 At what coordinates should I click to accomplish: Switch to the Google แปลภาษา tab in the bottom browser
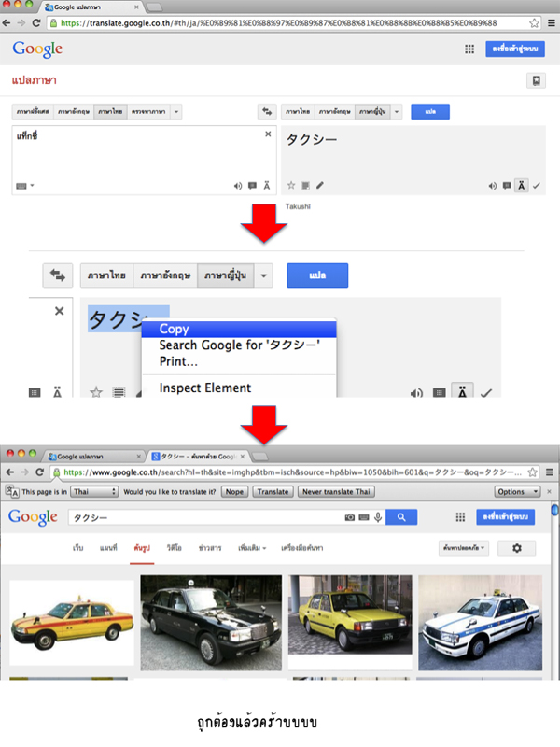click(x=94, y=457)
